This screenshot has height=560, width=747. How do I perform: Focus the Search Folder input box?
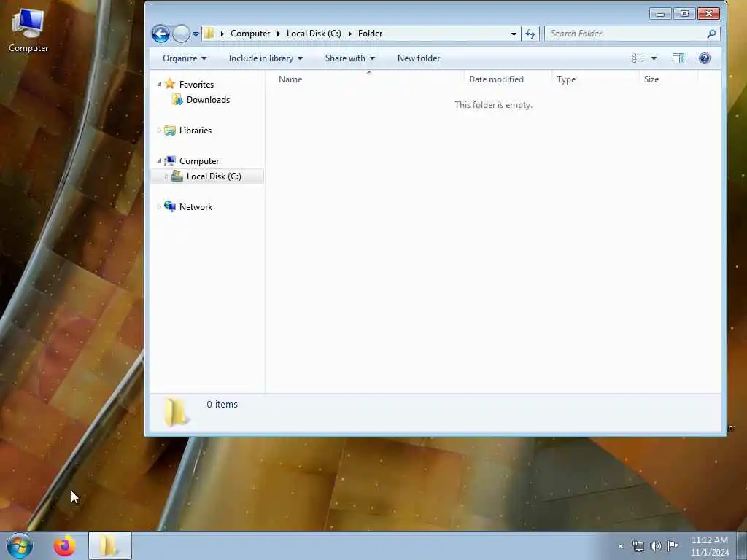coord(625,34)
